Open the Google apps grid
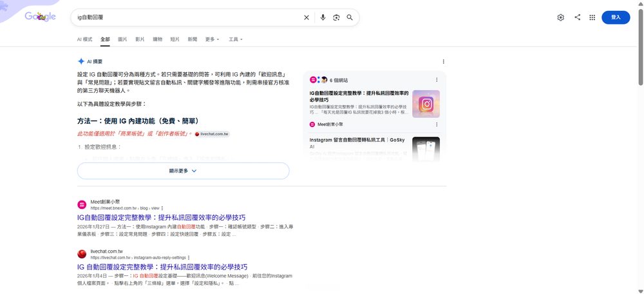 tap(592, 17)
